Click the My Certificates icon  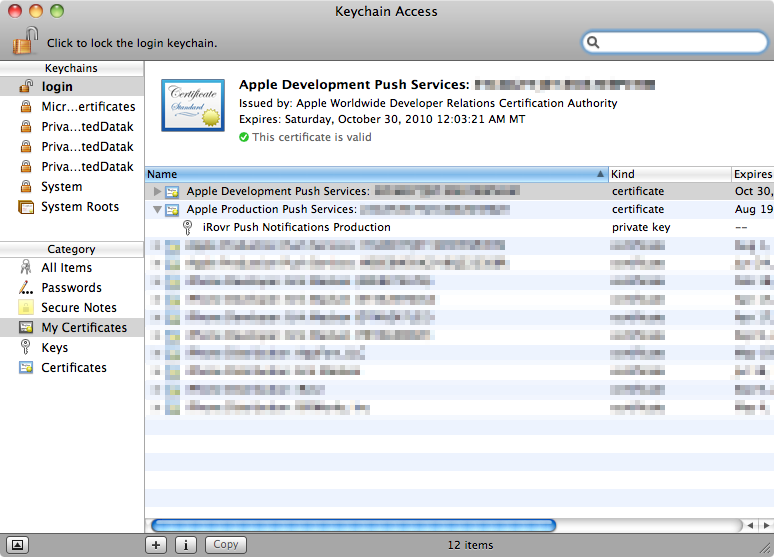point(26,327)
